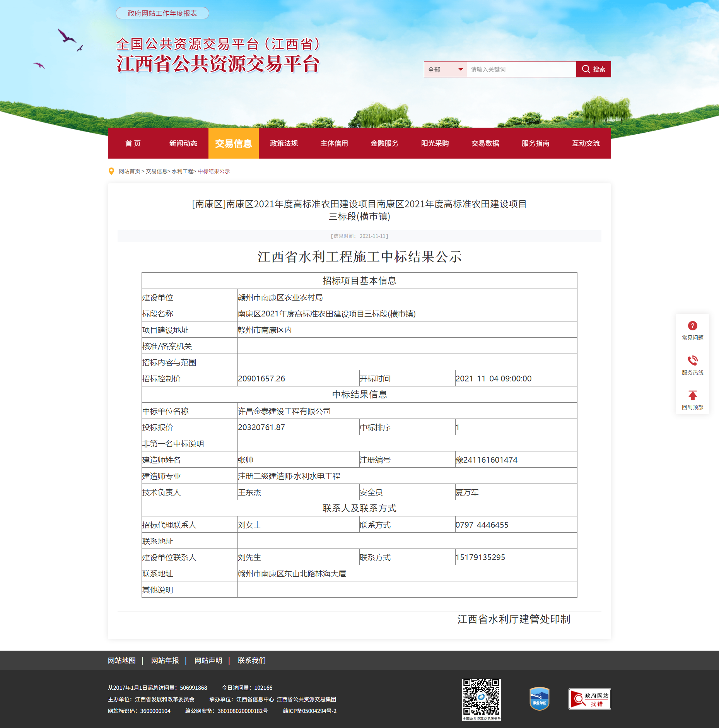Click the 江西省公共资源交易平台 site title
The height and width of the screenshot is (728, 719).
[218, 64]
